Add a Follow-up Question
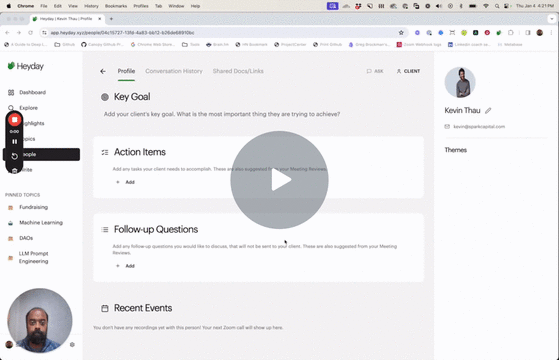 point(125,266)
